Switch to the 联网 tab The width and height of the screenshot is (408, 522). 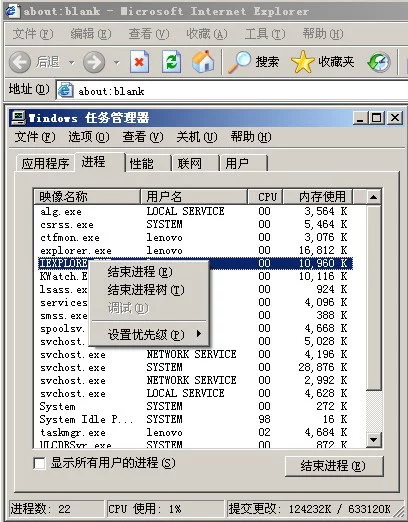[196, 163]
